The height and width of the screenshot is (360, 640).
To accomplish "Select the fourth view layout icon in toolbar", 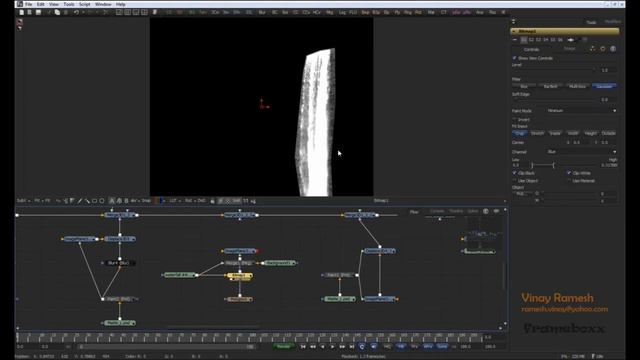I will click(144, 12).
